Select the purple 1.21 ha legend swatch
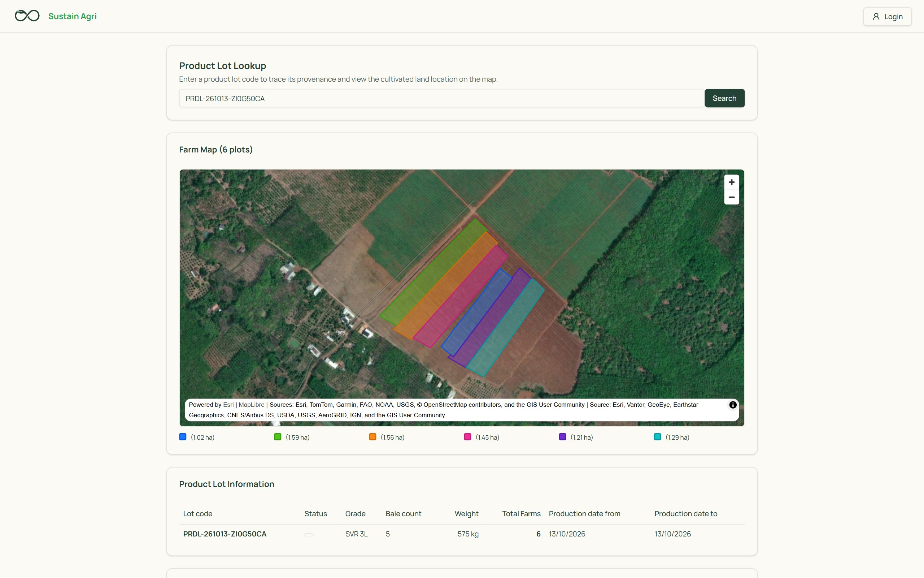This screenshot has width=924, height=578. pos(562,437)
